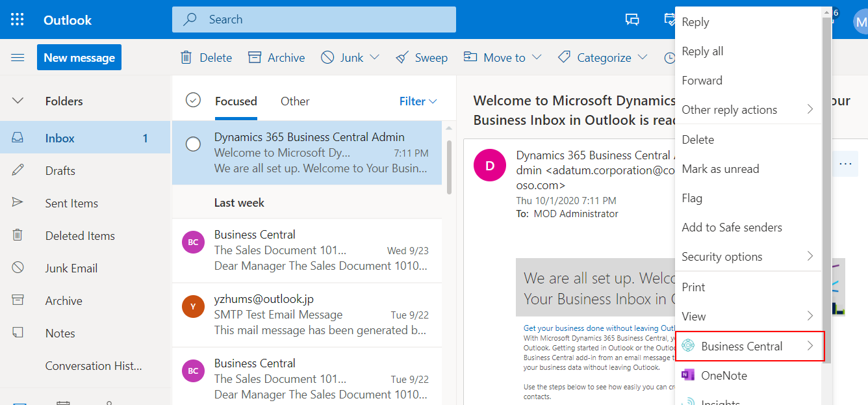The width and height of the screenshot is (868, 405).
Task: Expand the Junk dropdown arrow
Action: [x=374, y=57]
